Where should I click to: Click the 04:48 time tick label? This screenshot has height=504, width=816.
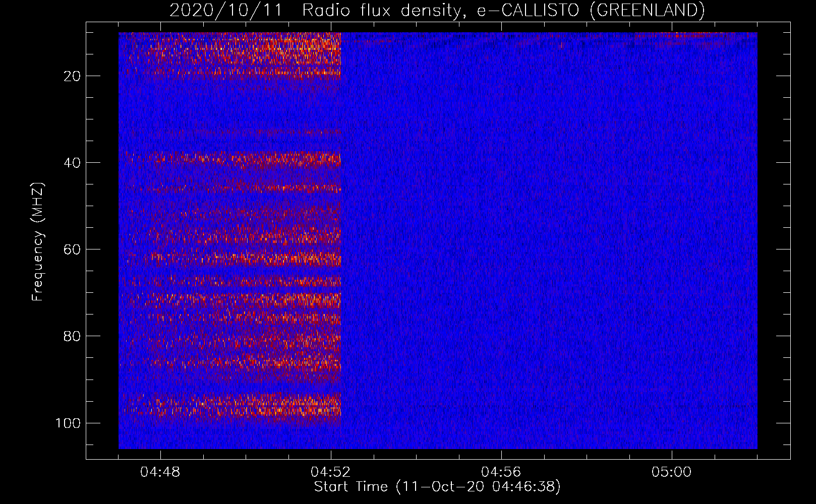[x=160, y=472]
